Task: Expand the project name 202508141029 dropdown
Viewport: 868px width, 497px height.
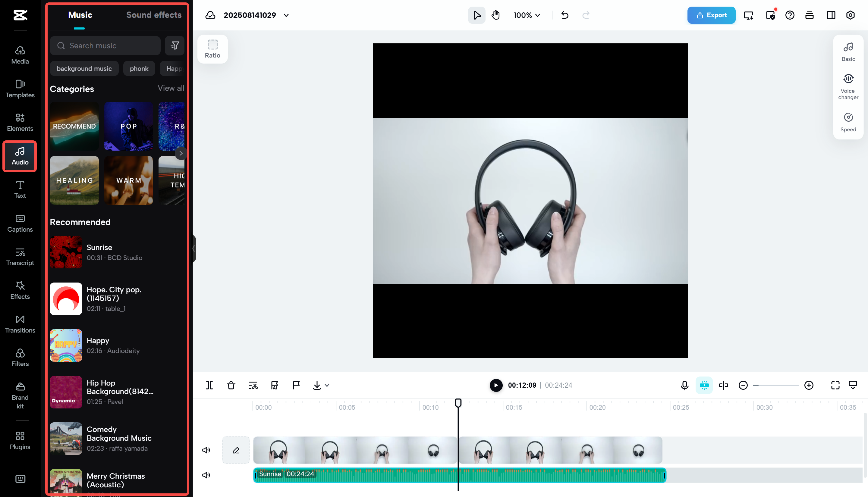Action: click(x=286, y=15)
